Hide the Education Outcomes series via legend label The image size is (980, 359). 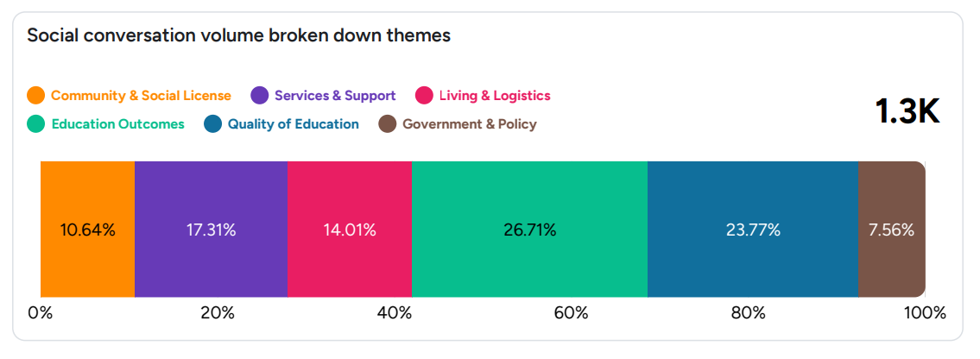(x=118, y=124)
